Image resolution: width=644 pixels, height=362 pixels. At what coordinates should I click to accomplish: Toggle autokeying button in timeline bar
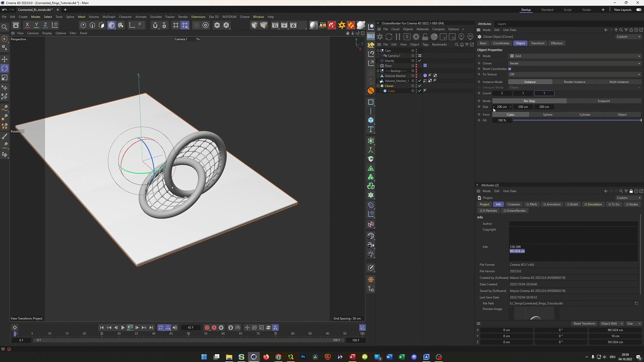[x=214, y=328]
